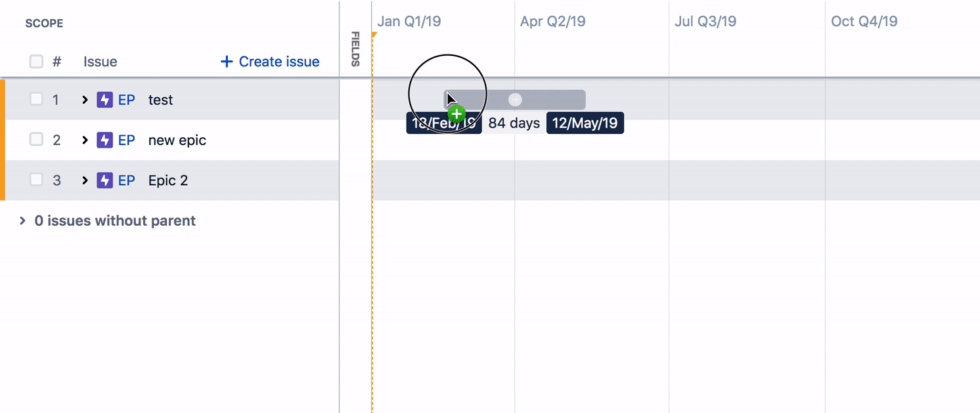The width and height of the screenshot is (980, 413).
Task: Click the Jan Q1/19 timeline header
Action: click(x=409, y=22)
